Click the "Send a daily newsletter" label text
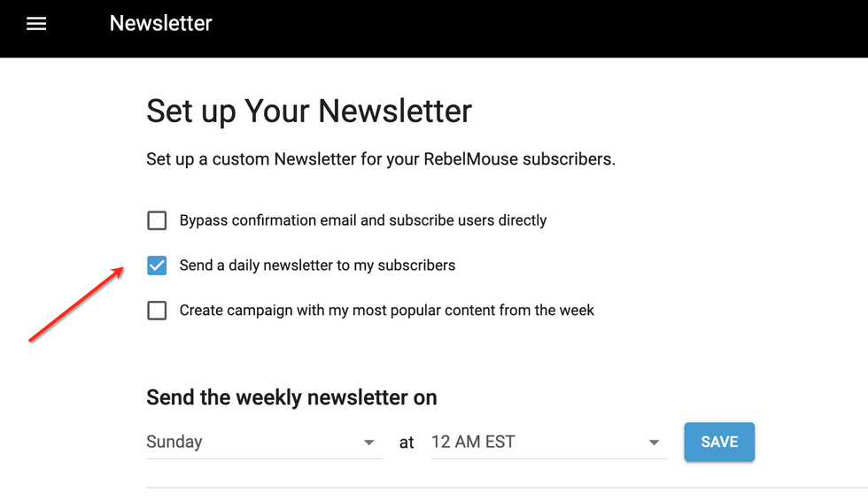This screenshot has height=500, width=868. click(317, 265)
